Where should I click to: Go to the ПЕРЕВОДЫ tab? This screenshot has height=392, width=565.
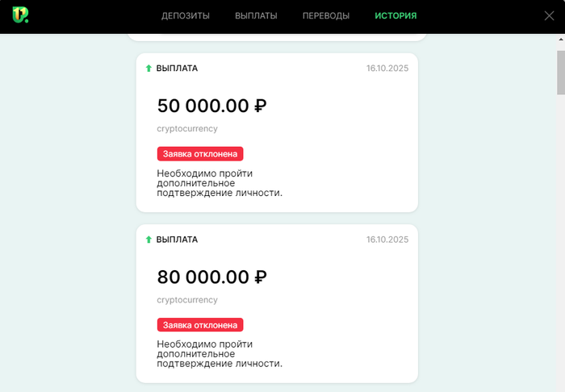coord(326,16)
